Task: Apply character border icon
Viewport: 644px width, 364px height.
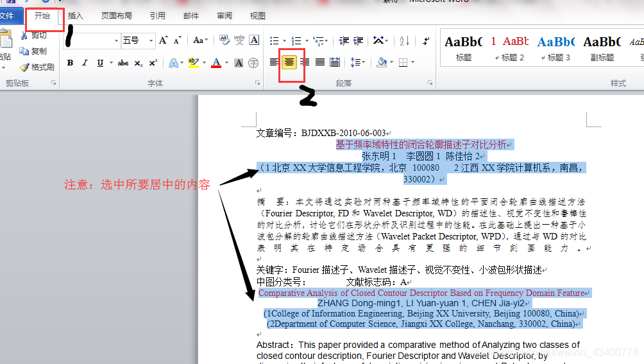Action: coord(254,40)
